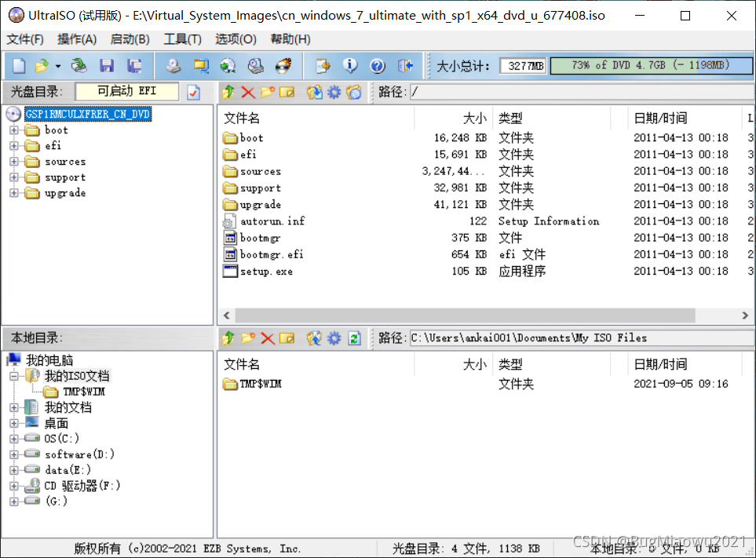Expand the efi folder in the ISO tree
The width and height of the screenshot is (756, 558).
[14, 145]
